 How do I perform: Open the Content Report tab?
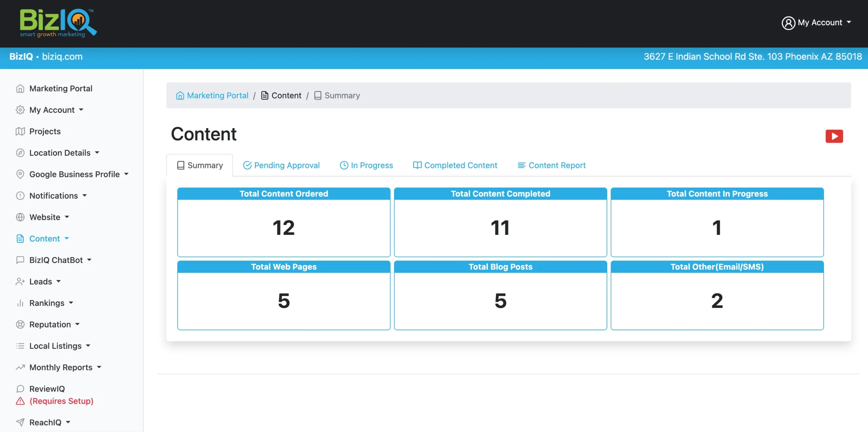552,165
